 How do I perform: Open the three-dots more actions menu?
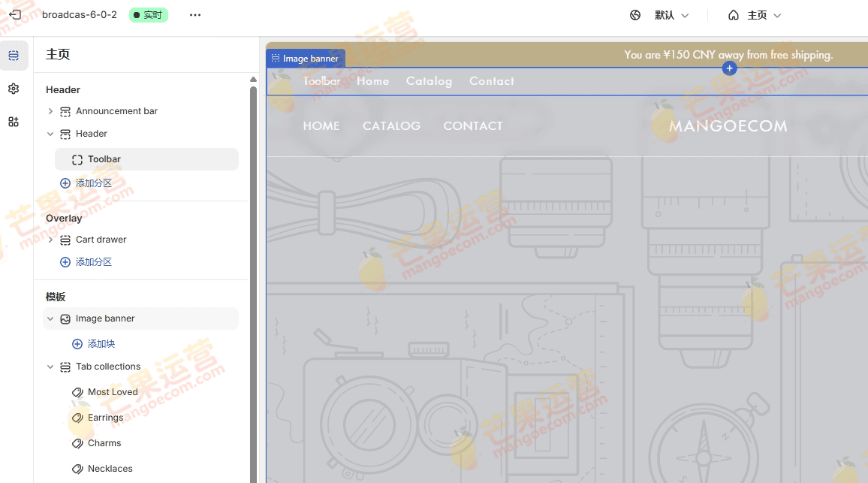click(x=195, y=15)
